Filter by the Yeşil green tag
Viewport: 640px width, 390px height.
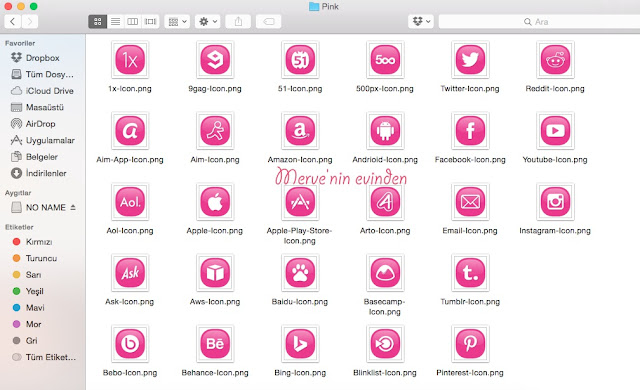point(43,291)
